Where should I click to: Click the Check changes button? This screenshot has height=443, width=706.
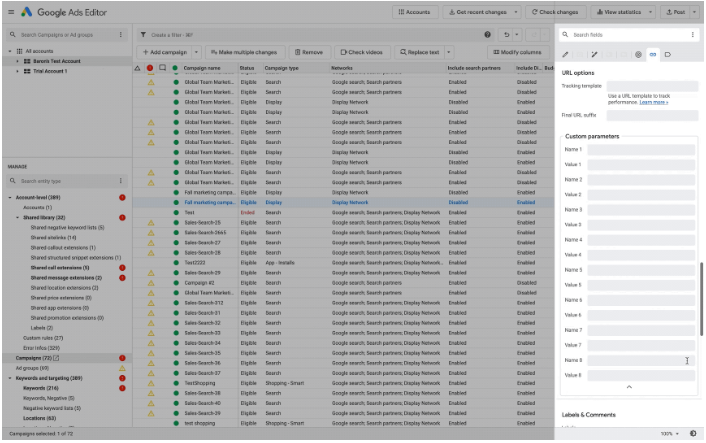555,12
